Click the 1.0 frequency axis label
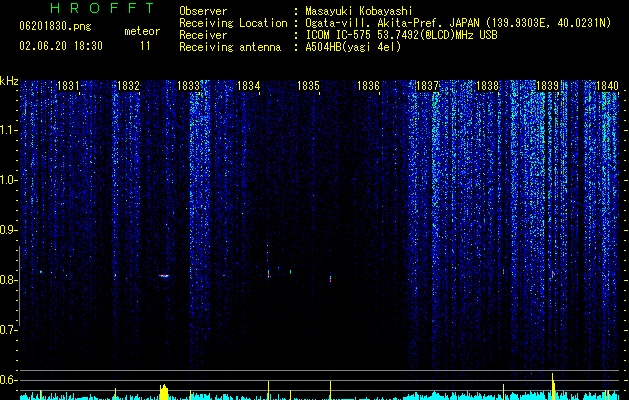629x400 pixels. pos(8,180)
